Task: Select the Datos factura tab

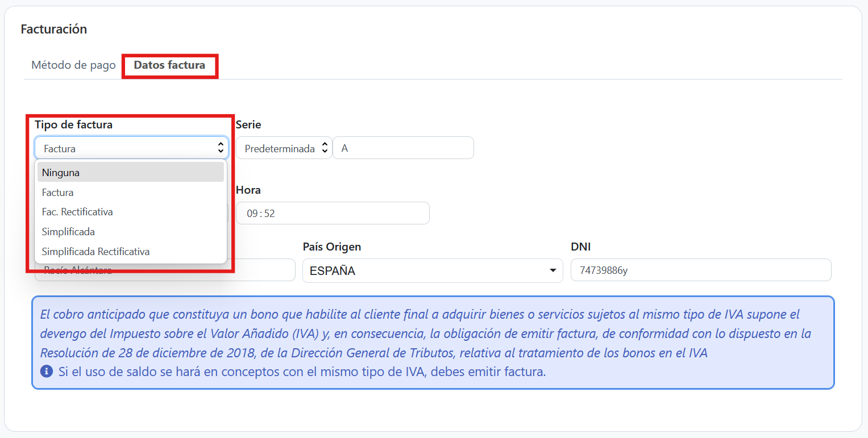Action: 169,65
